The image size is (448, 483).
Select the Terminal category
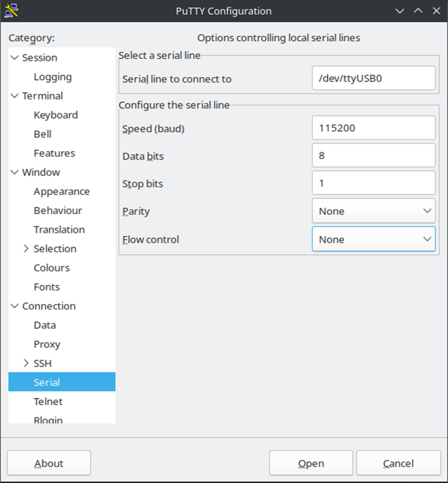coord(42,96)
